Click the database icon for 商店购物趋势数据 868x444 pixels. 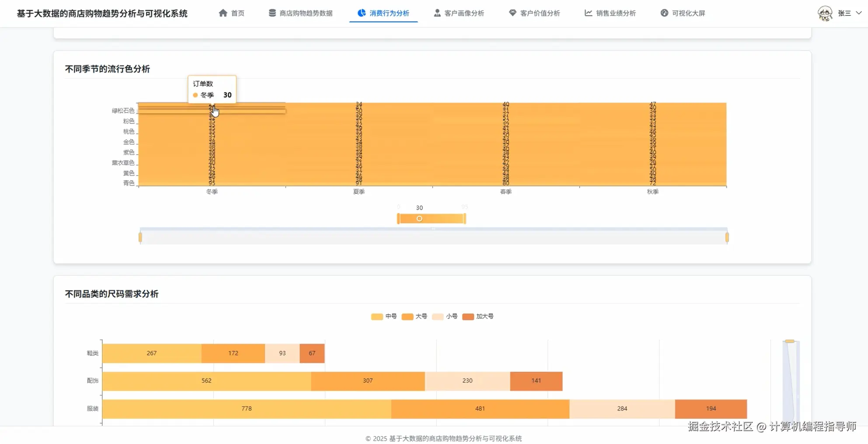[x=272, y=13]
